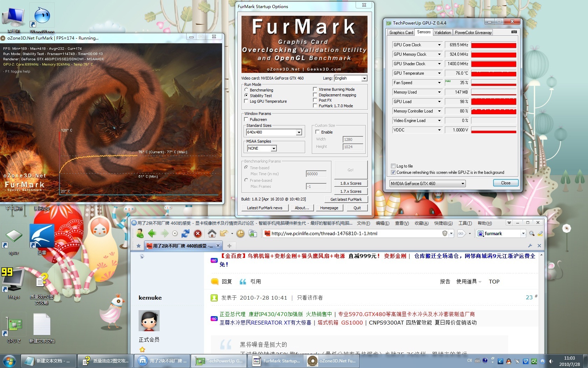Check the Xtreme Burning Mode option

pyautogui.click(x=315, y=89)
